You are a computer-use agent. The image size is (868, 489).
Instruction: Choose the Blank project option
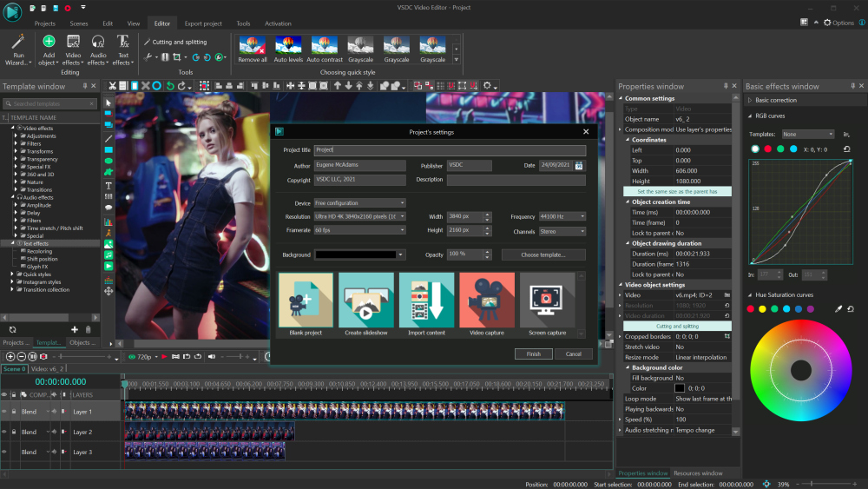pos(306,304)
